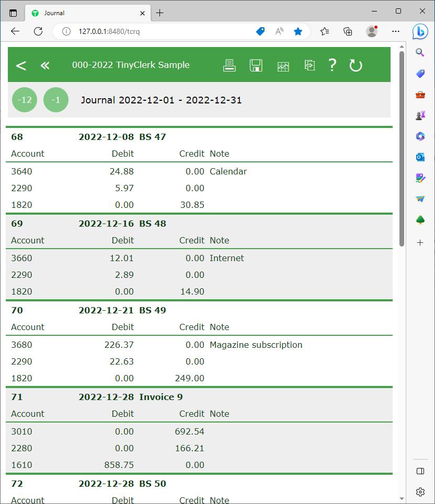The image size is (435, 504).
Task: Toggle the favorites star for this page
Action: tap(298, 31)
